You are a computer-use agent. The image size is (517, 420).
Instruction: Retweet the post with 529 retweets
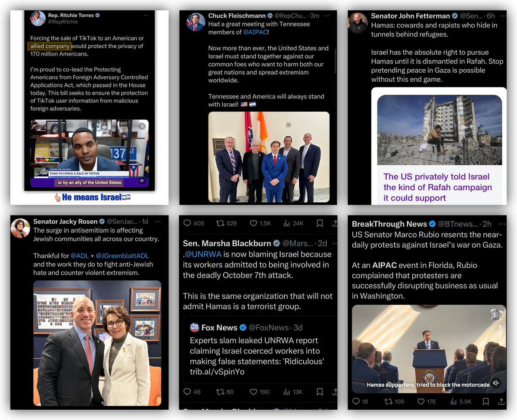point(220,223)
